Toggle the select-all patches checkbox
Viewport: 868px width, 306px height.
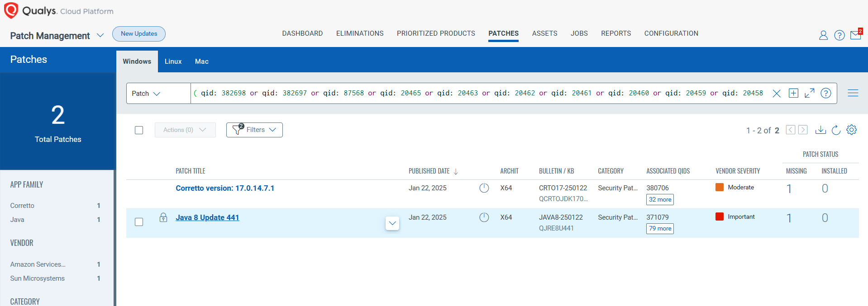click(x=139, y=130)
